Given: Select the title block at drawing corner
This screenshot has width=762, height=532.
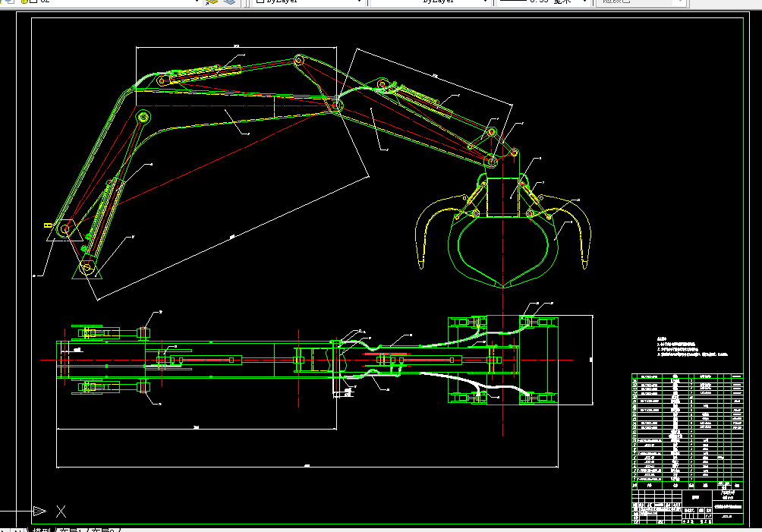Looking at the screenshot, I should click(x=687, y=506).
